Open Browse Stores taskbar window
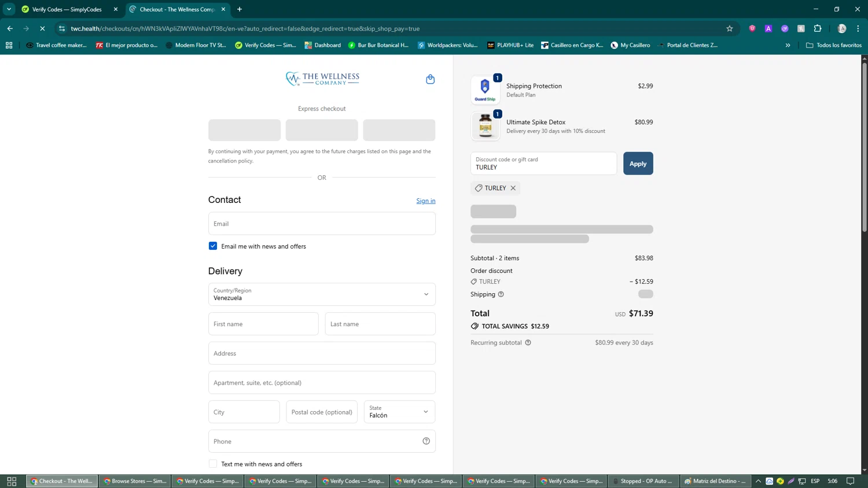Screen dimensions: 868x488 135,481
